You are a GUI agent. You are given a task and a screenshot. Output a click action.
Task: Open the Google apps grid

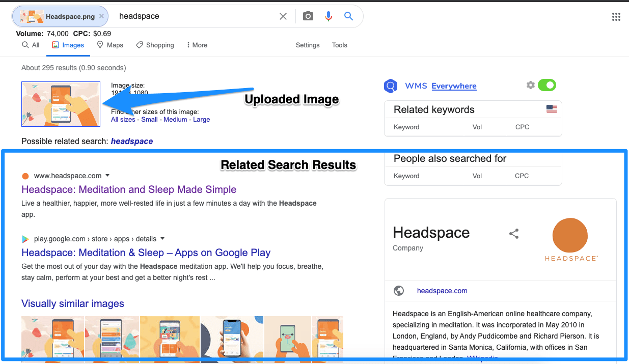pyautogui.click(x=616, y=17)
